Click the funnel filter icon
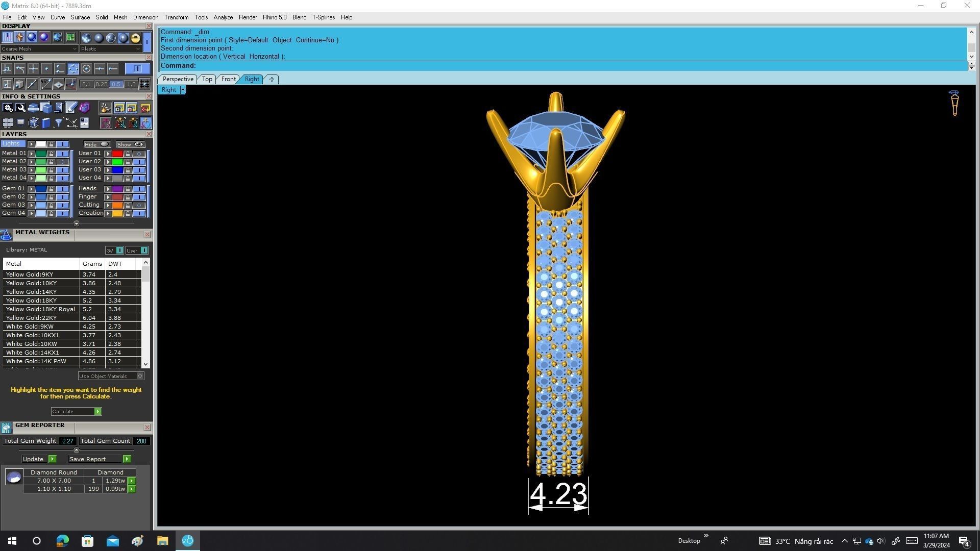Image resolution: width=980 pixels, height=551 pixels. click(58, 123)
